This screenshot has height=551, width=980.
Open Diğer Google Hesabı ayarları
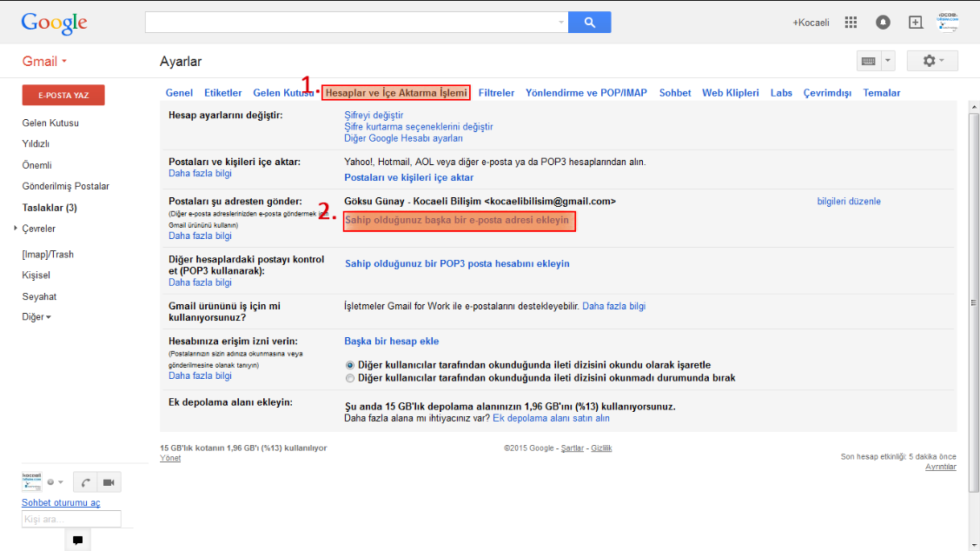click(x=404, y=138)
